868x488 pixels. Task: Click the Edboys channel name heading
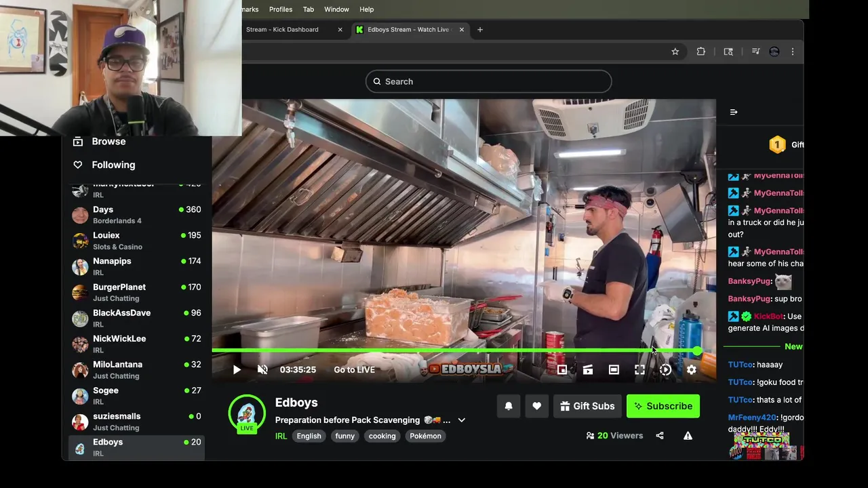(296, 403)
